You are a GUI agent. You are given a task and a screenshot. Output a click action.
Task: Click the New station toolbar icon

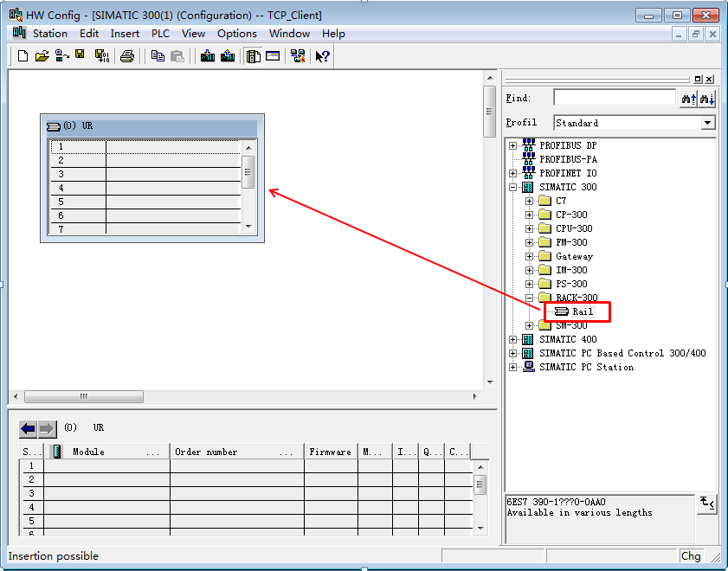(23, 56)
